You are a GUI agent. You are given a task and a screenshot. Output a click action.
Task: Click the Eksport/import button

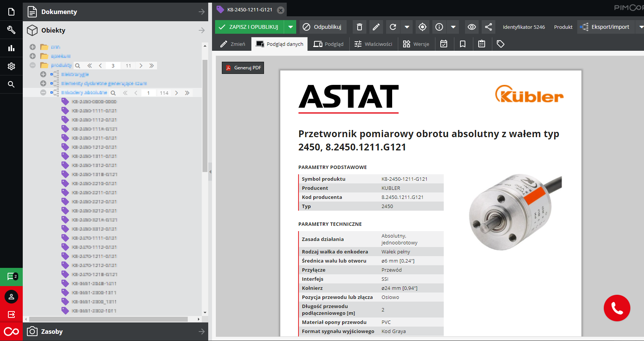click(x=606, y=27)
